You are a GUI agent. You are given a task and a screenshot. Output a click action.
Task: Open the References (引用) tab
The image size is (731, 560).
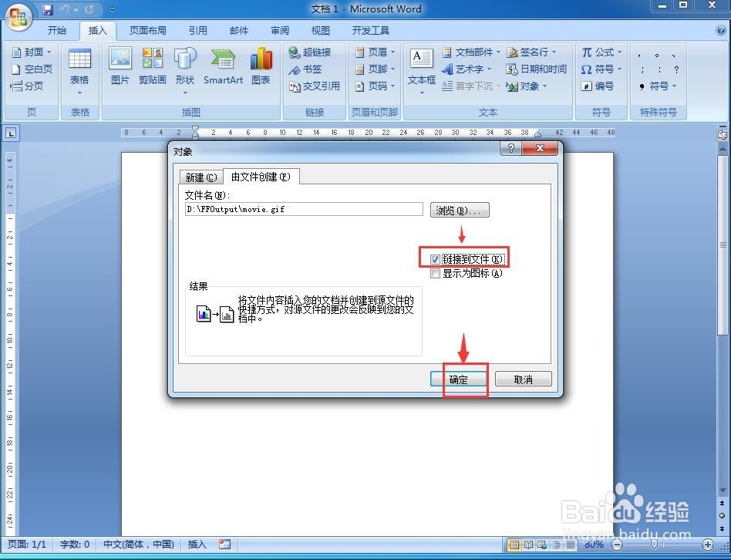[198, 31]
